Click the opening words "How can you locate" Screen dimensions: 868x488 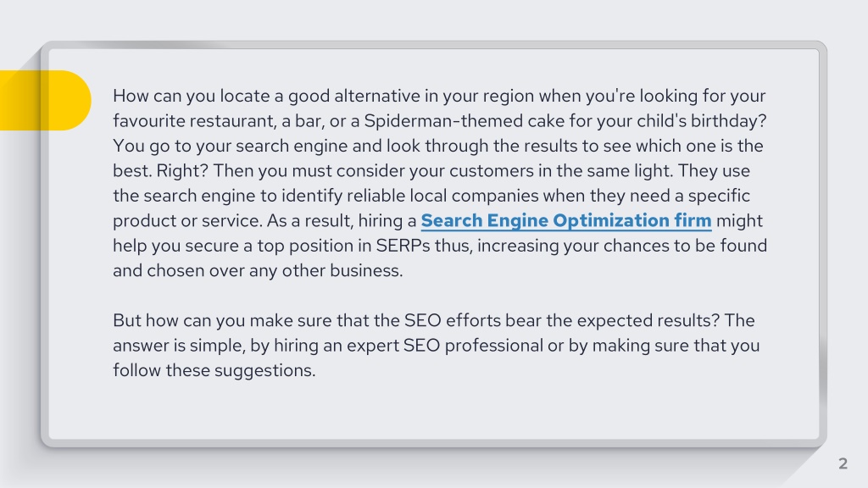point(192,96)
